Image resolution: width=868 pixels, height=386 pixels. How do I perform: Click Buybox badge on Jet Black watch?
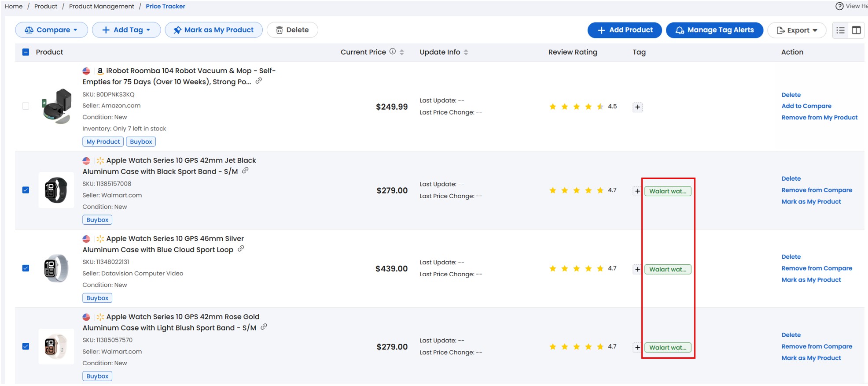coord(97,220)
